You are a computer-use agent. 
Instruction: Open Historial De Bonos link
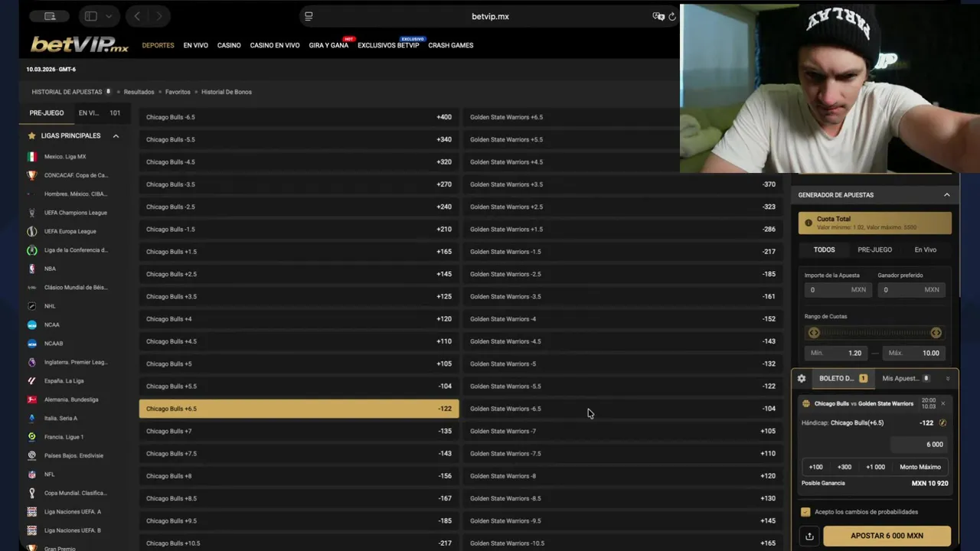coord(227,92)
